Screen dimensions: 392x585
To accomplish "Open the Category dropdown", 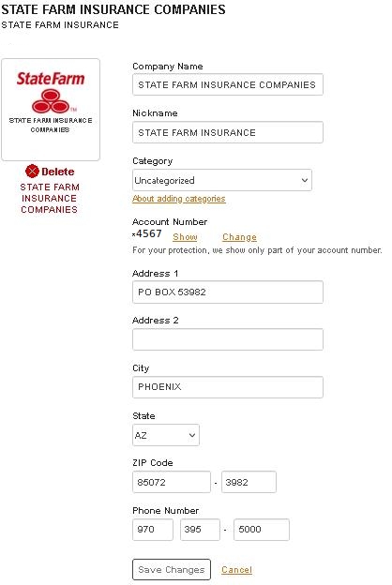I will point(222,180).
